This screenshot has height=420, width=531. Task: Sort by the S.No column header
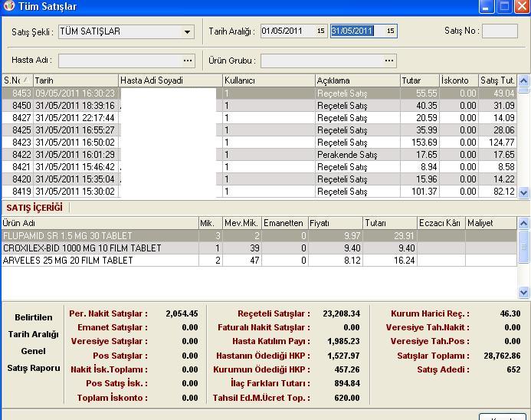coord(17,80)
